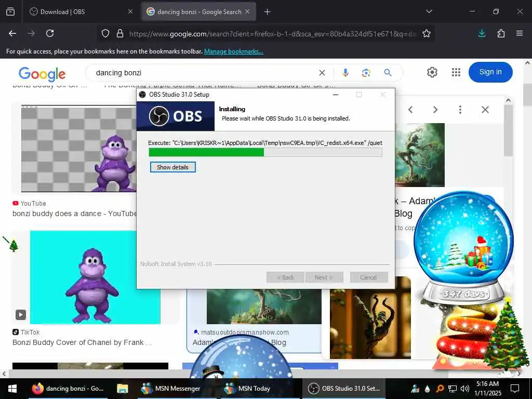Minimize the OBS Studio 31.0 Setup window

click(336, 95)
